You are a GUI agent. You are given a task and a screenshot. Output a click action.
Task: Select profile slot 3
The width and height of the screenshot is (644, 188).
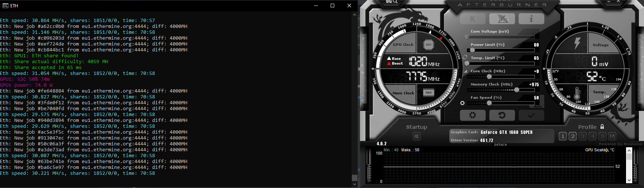click(x=583, y=136)
